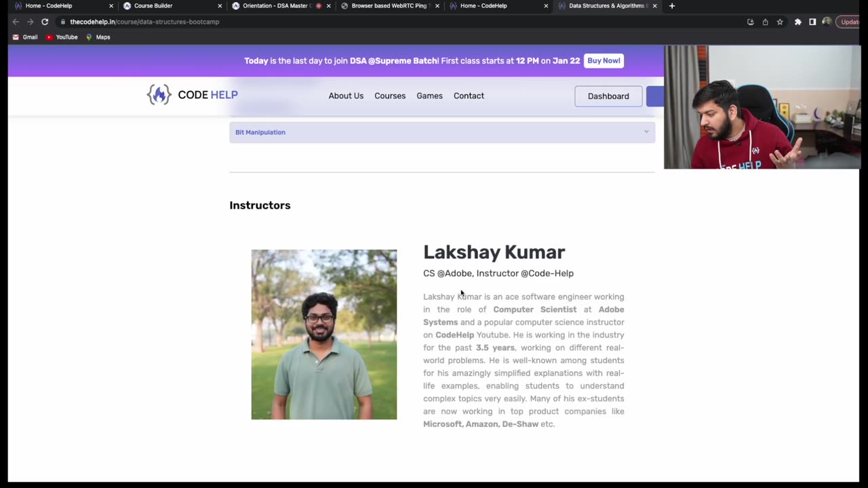Click the browser Update button
This screenshot has width=868, height=488.
850,22
